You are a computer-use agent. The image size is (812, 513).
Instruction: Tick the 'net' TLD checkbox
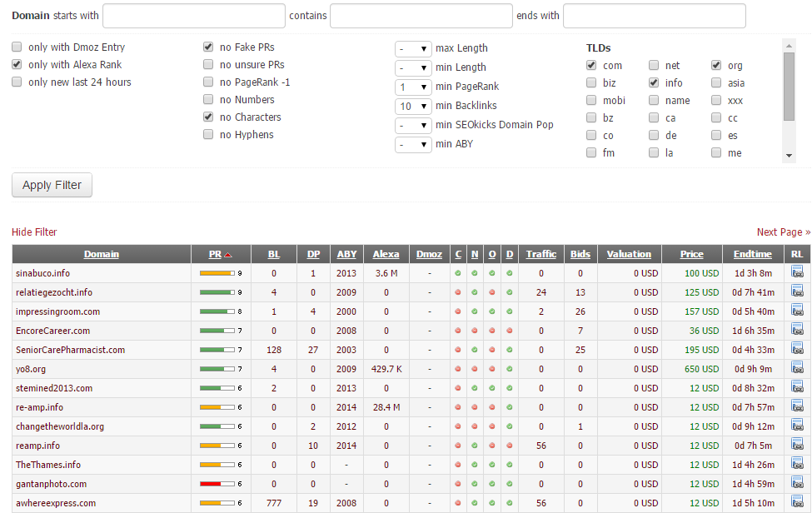pyautogui.click(x=654, y=65)
